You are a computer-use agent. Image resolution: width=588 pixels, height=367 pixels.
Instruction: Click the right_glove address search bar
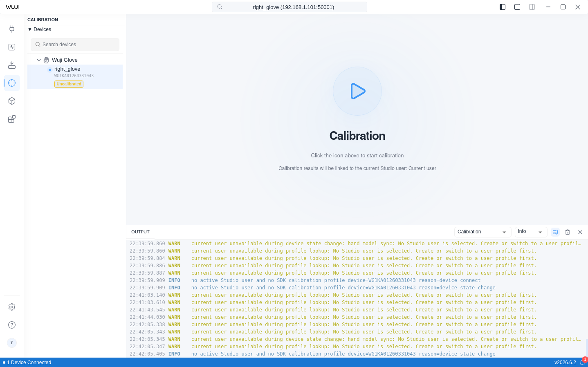290,7
